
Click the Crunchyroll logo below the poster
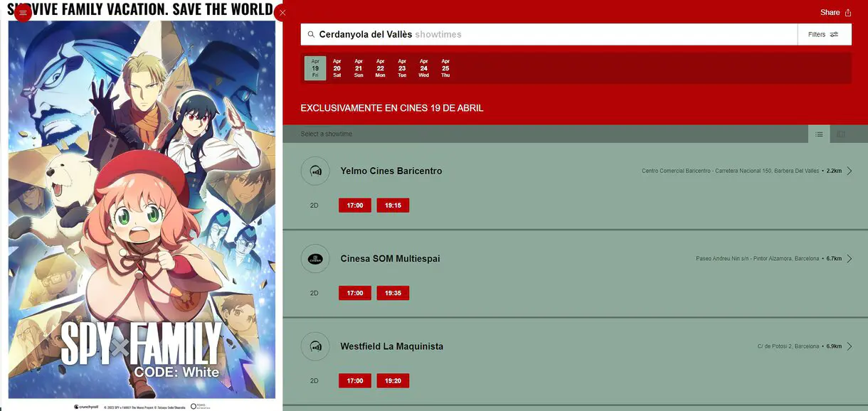click(x=86, y=407)
